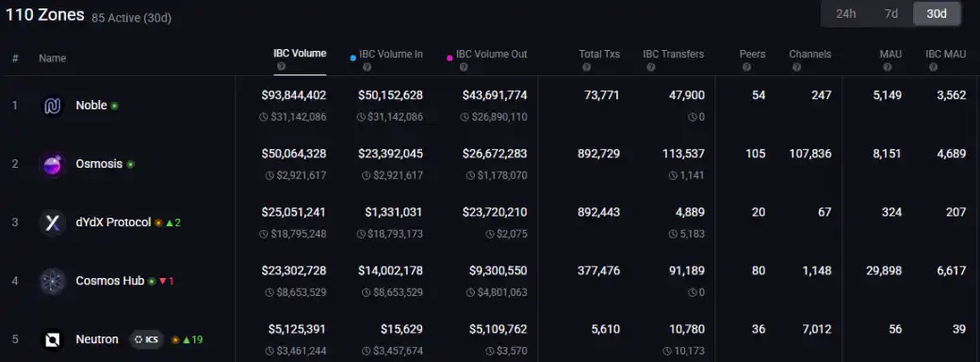Open the Noble zone logo icon
Screen dimensions: 980x362
pyautogui.click(x=53, y=107)
